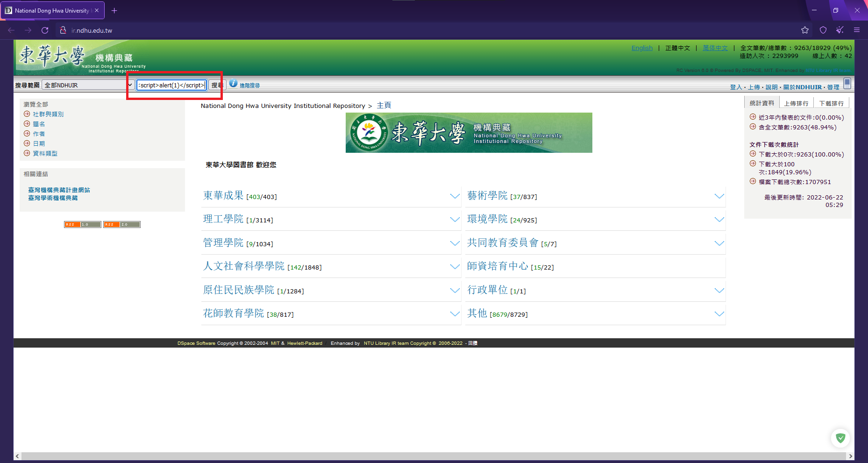Open the 回饋 feedback link in footer
The image size is (868, 463).
point(473,343)
